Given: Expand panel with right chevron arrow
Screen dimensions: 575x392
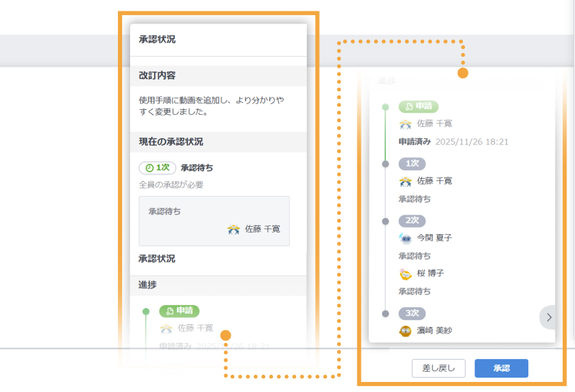Looking at the screenshot, I should pos(548,317).
